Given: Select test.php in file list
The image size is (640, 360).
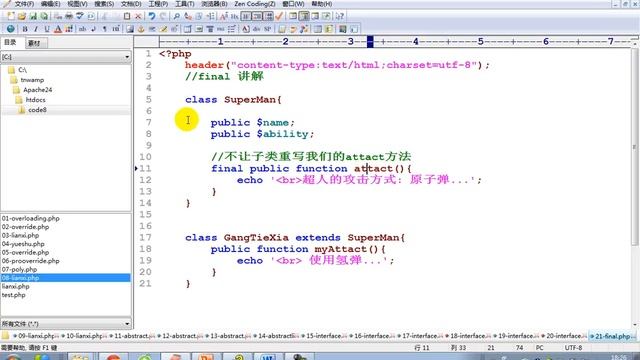Looking at the screenshot, I should [13, 295].
